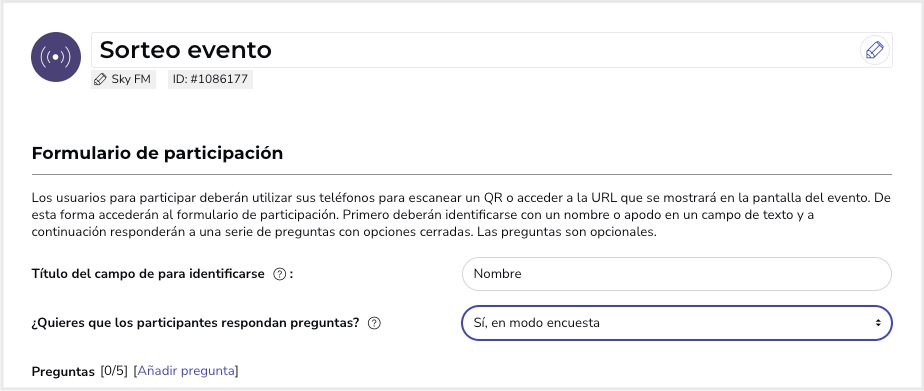Click the purple broadcast signal icon
The height and width of the screenshot is (391, 924).
[x=55, y=57]
